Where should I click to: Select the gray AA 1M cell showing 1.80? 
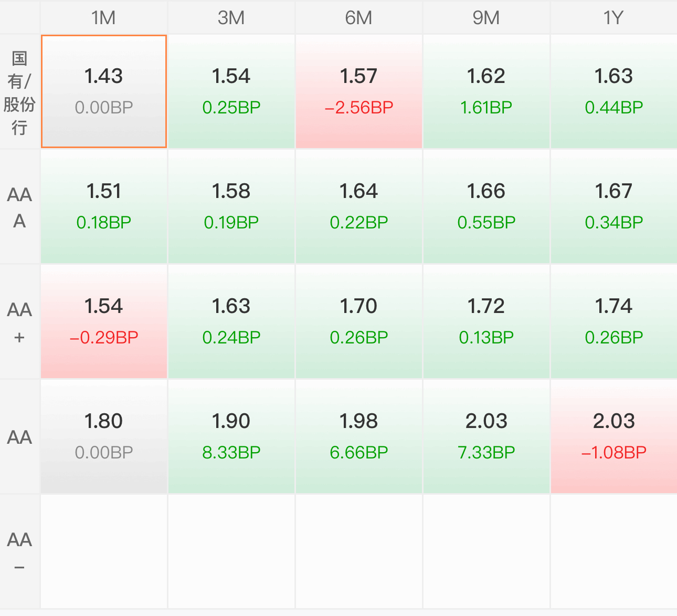(x=104, y=436)
